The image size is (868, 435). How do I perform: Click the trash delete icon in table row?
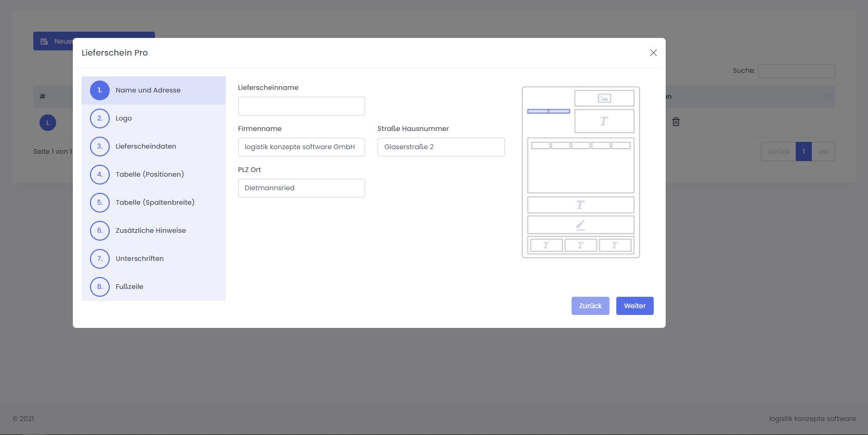(676, 122)
